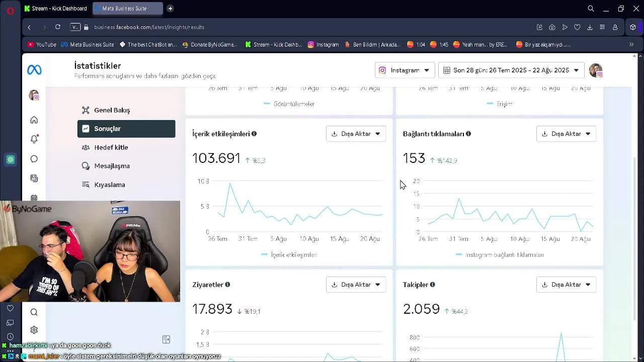Show info for Ziyaretler
Image resolution: width=644 pixels, height=362 pixels.
227,285
